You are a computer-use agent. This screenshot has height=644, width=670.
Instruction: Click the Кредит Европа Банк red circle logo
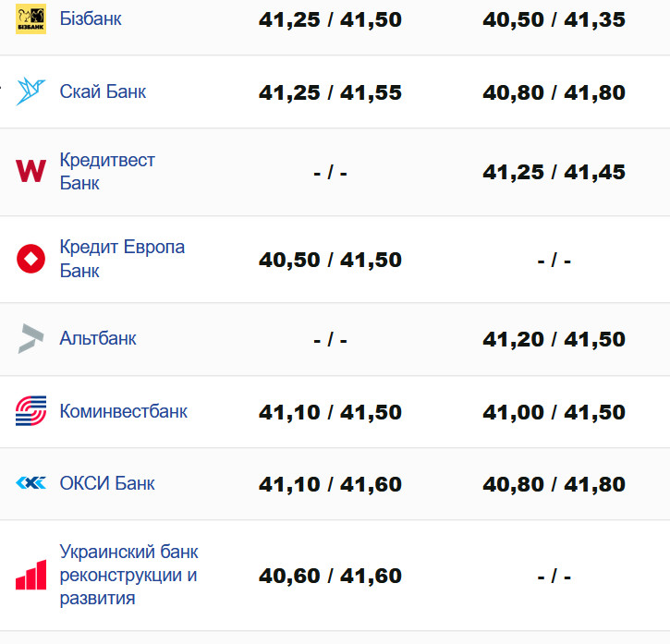click(x=30, y=259)
